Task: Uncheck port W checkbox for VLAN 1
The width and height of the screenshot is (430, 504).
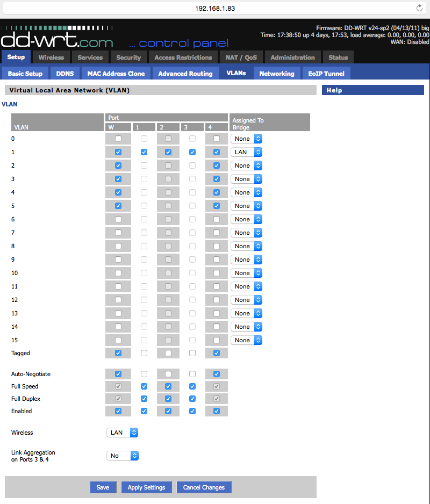Action: [x=118, y=152]
